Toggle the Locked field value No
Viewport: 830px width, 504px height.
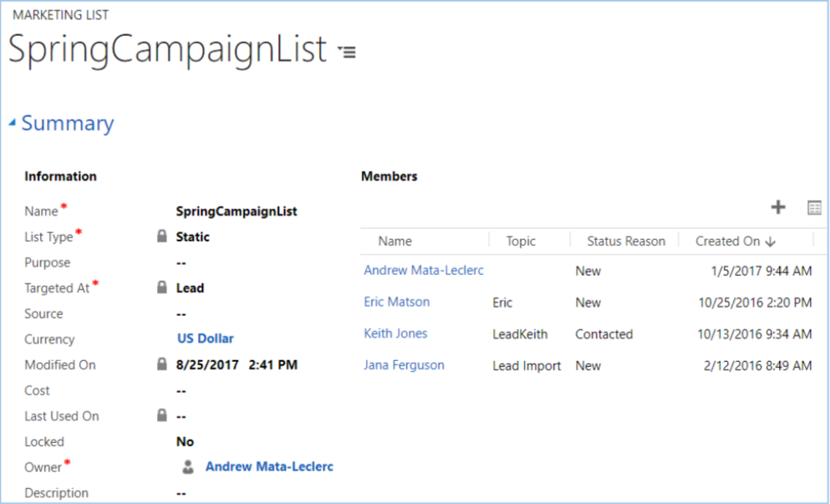pyautogui.click(x=185, y=441)
